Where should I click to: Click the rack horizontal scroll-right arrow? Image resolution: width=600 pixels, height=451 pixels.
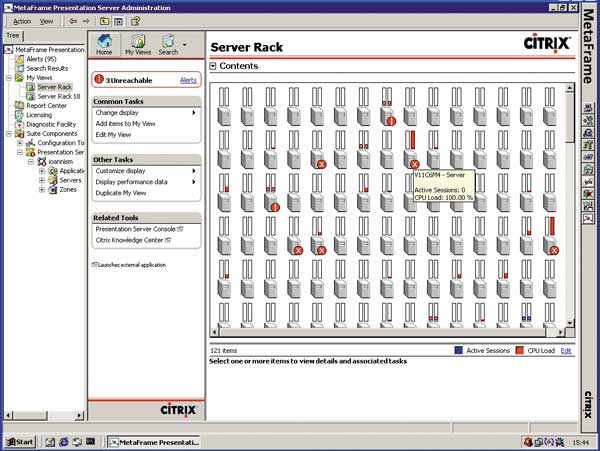(560, 332)
